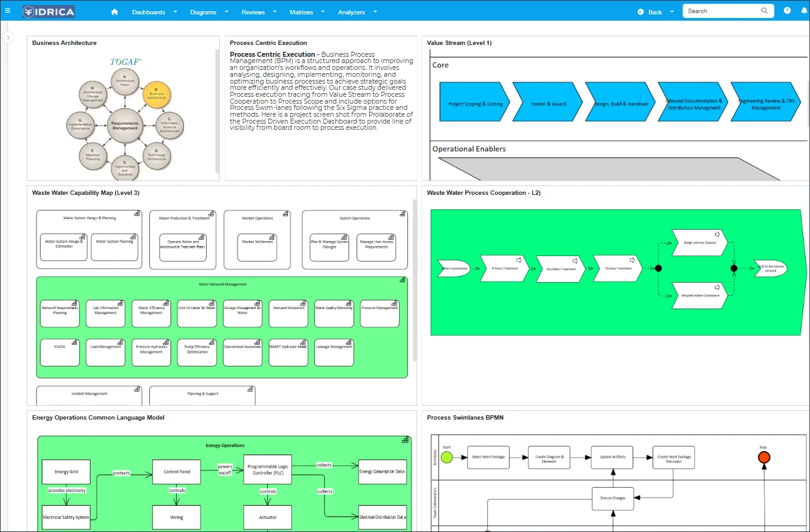Open the Reviews menu

pyautogui.click(x=253, y=12)
